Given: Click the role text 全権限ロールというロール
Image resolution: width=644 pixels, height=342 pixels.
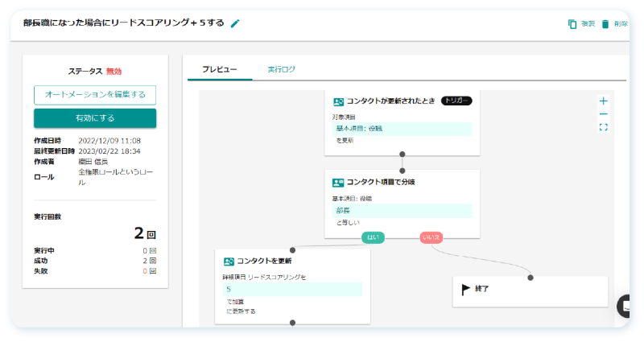Looking at the screenshot, I should pos(116,177).
